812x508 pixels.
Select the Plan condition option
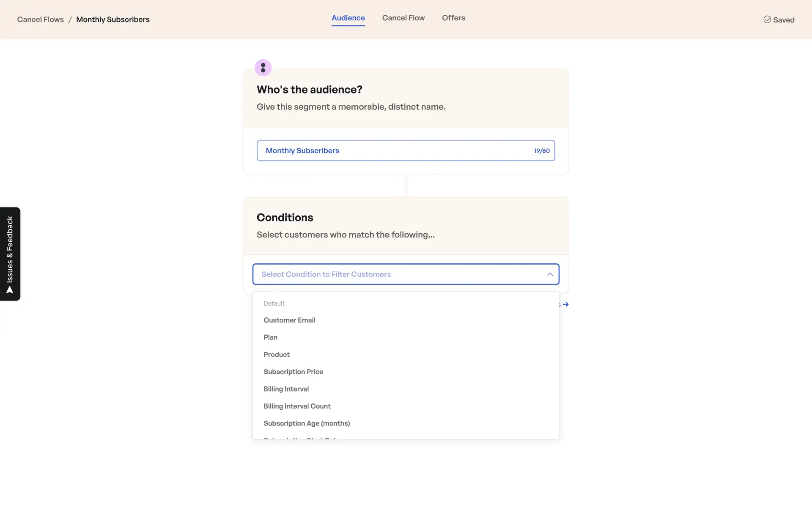[x=271, y=337]
